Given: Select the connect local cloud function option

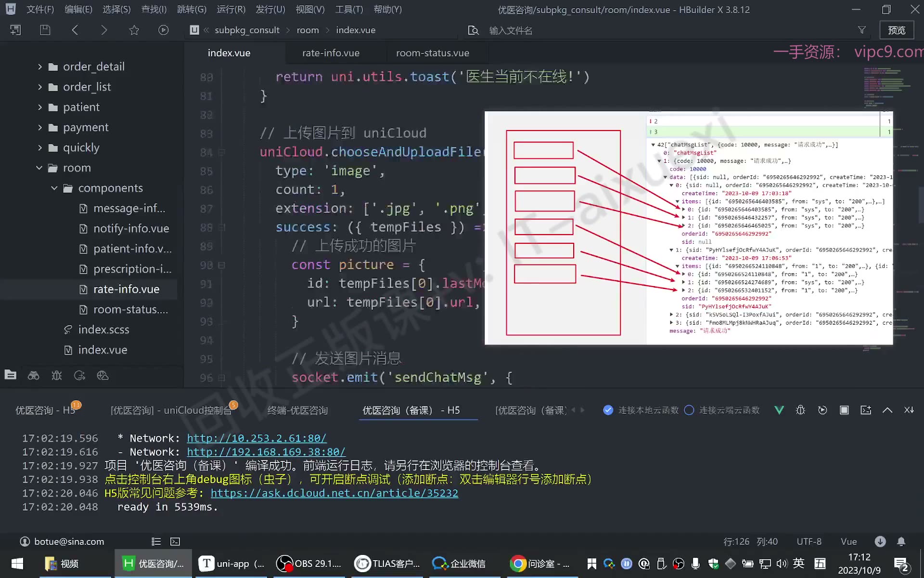Looking at the screenshot, I should pyautogui.click(x=641, y=410).
